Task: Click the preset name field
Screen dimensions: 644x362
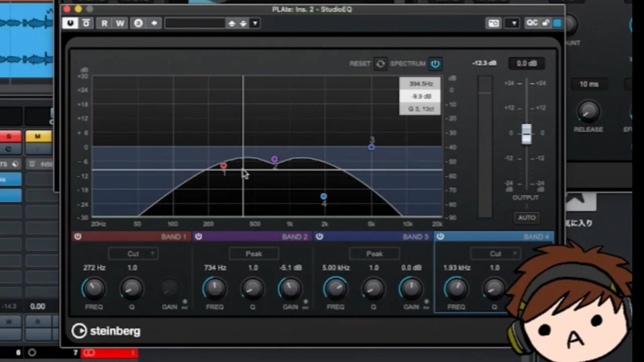Action: click(x=195, y=23)
